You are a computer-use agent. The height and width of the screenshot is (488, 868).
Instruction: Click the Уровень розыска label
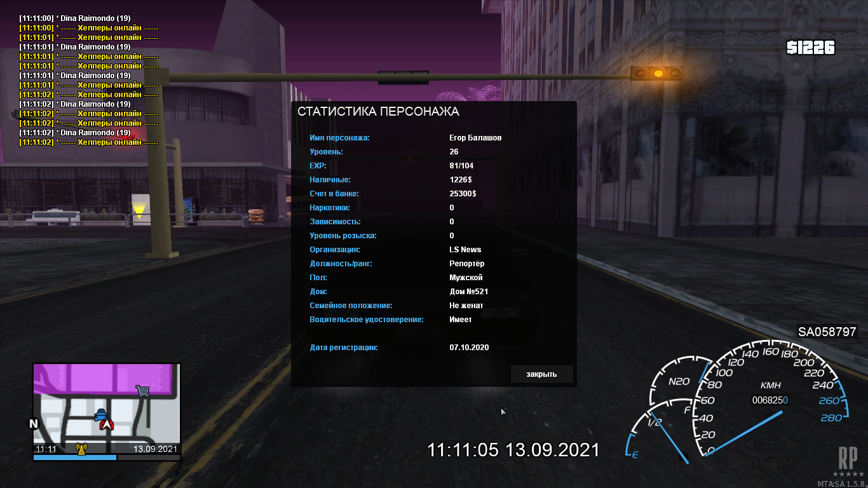click(343, 236)
